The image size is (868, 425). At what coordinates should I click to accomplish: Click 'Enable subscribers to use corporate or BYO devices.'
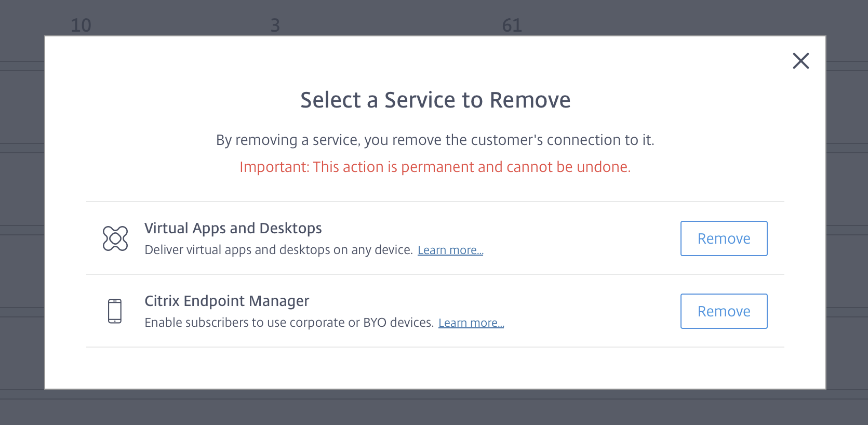pyautogui.click(x=289, y=323)
